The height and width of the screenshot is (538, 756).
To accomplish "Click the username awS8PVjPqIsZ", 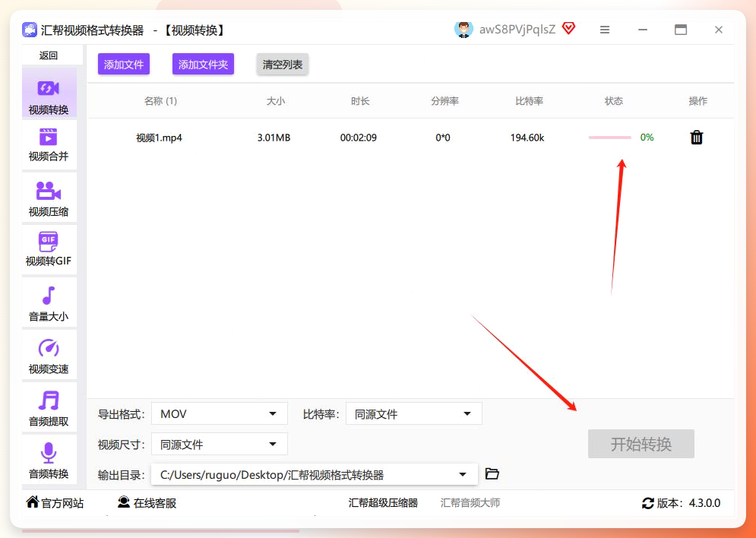I will [x=517, y=30].
